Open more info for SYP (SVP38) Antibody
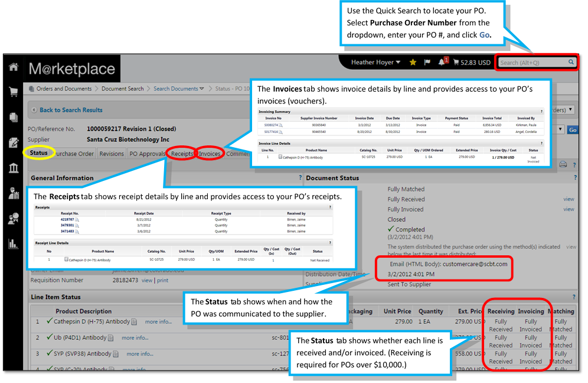This screenshot has height=383, width=588. pos(140,354)
